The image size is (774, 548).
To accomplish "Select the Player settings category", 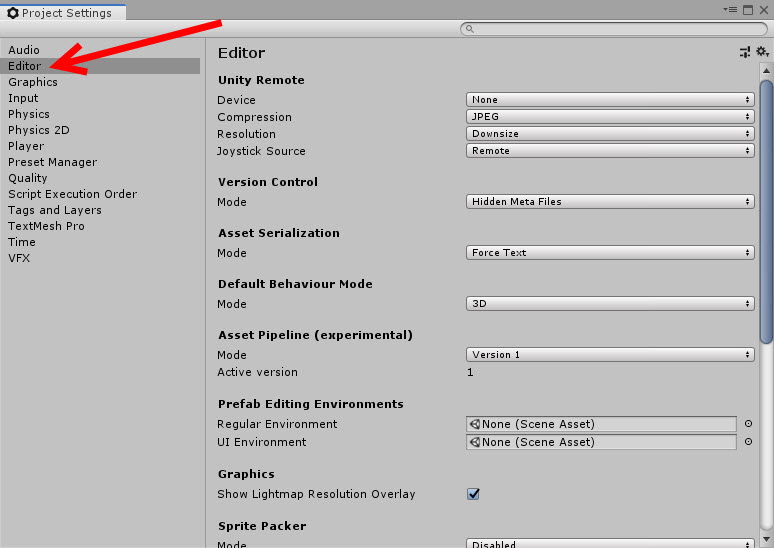I will pos(100,146).
